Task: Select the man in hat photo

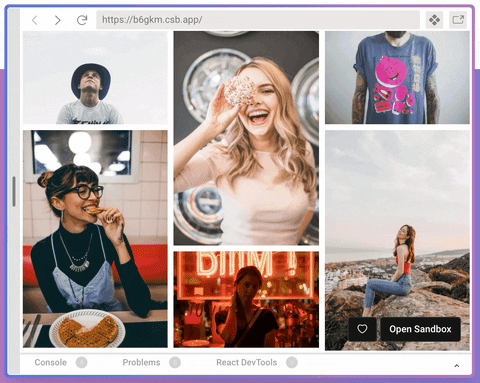Action: (x=95, y=78)
